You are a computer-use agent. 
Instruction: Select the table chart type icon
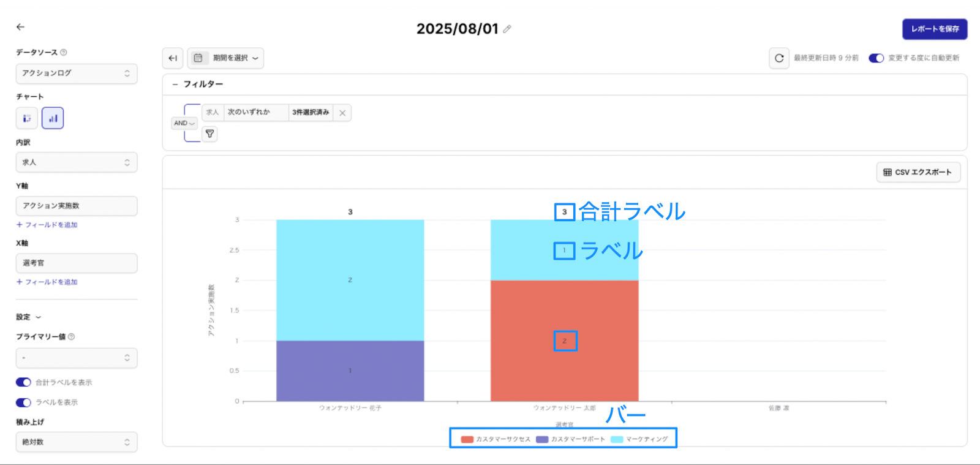pos(27,118)
